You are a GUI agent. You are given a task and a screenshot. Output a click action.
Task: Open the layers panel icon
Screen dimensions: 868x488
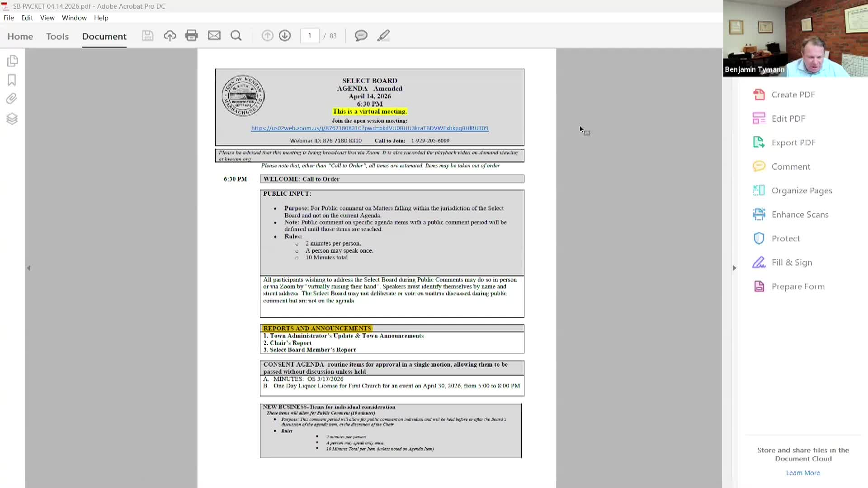[x=12, y=119]
